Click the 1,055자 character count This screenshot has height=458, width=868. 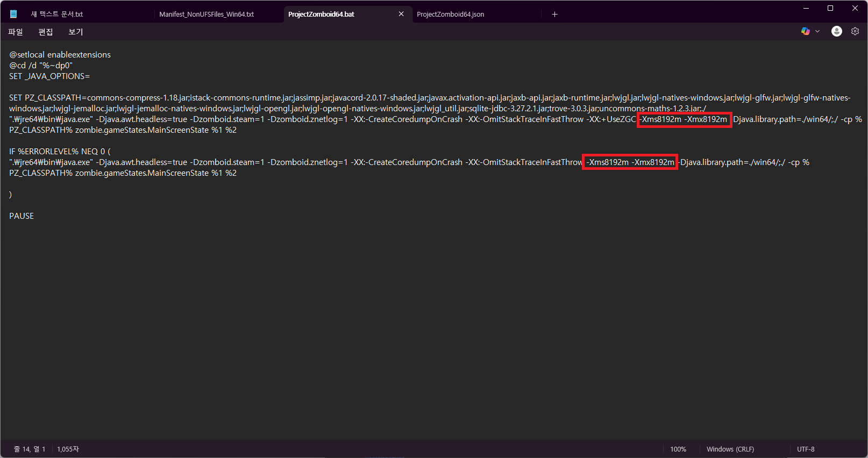click(68, 449)
